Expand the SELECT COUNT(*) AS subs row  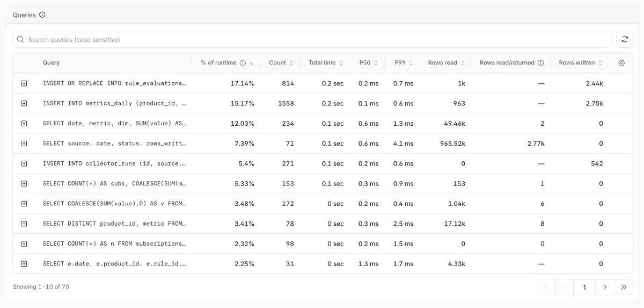coord(24,183)
